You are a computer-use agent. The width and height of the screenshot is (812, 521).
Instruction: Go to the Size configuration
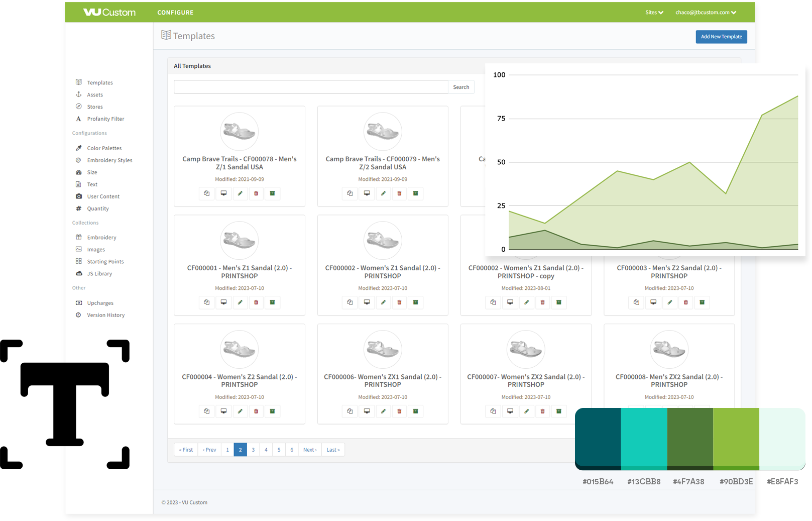[92, 172]
